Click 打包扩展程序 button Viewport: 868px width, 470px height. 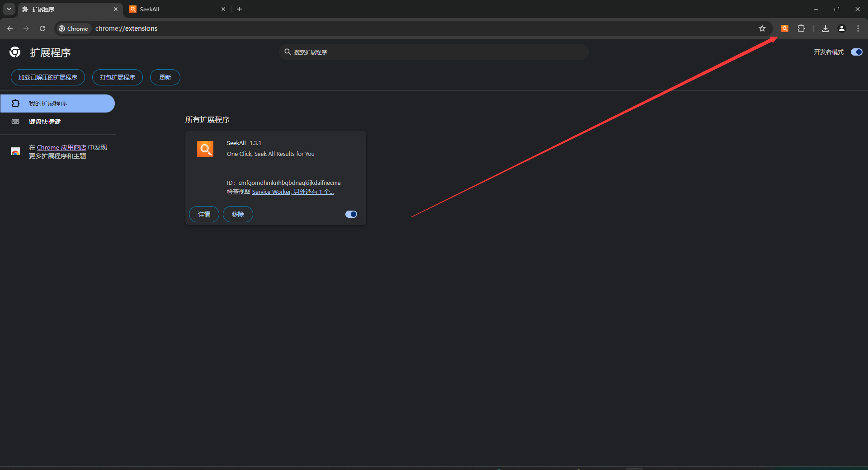[x=118, y=77]
